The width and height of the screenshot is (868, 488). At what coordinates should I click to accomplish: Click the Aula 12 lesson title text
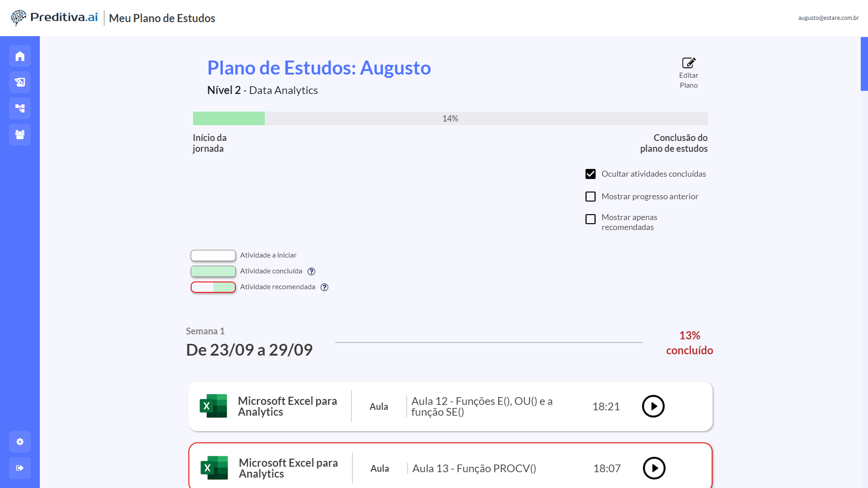pos(482,406)
